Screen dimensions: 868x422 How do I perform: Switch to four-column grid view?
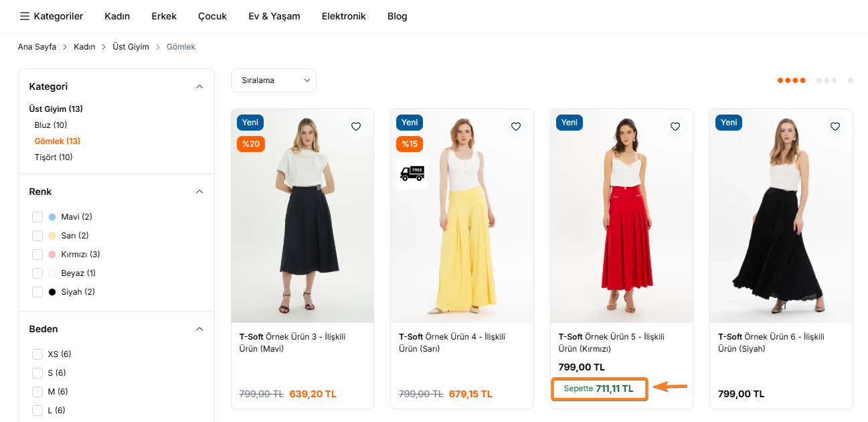[x=791, y=80]
